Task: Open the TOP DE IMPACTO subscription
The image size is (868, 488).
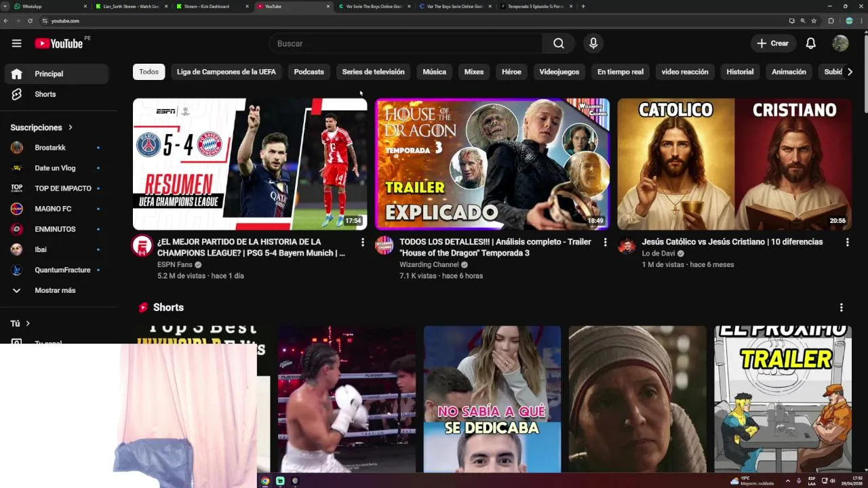Action: coord(56,188)
